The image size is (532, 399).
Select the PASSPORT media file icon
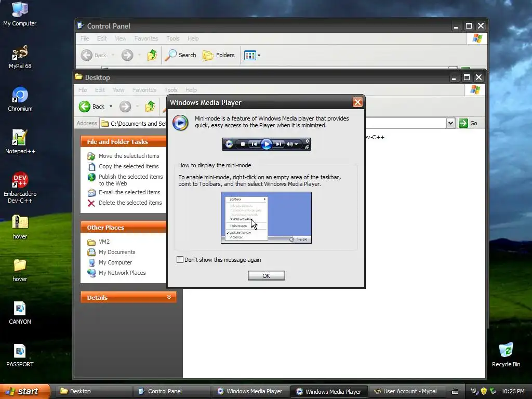click(20, 355)
